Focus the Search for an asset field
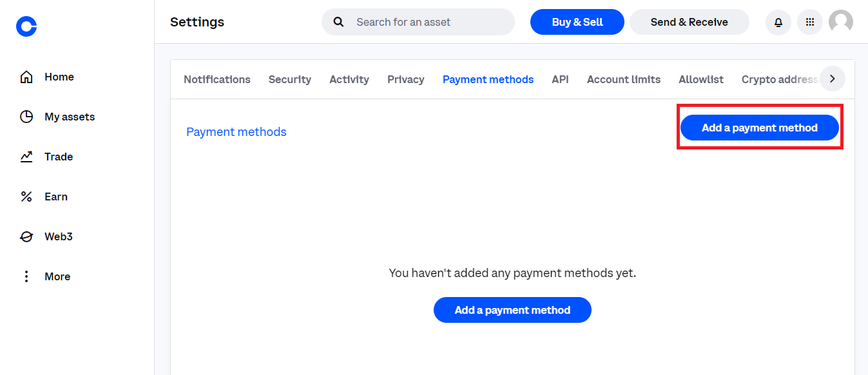The height and width of the screenshot is (375, 868). (418, 22)
